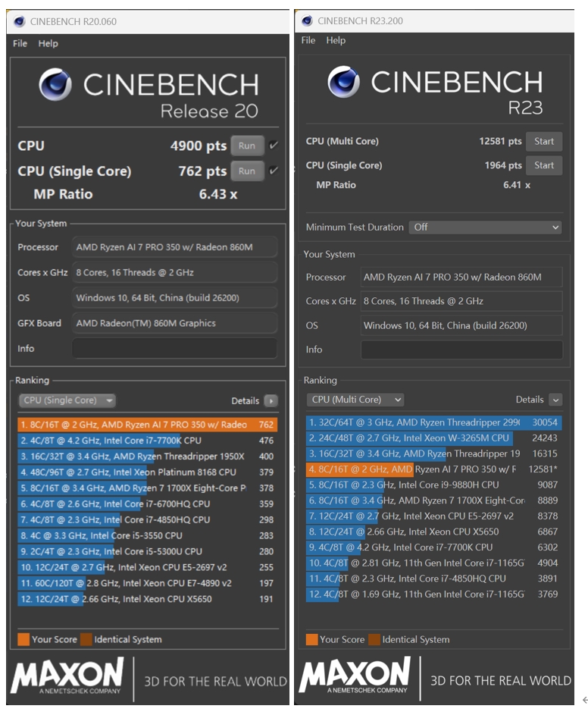Click Your Score orange swatch in R23 legend
This screenshot has height=712, width=588.
point(311,639)
